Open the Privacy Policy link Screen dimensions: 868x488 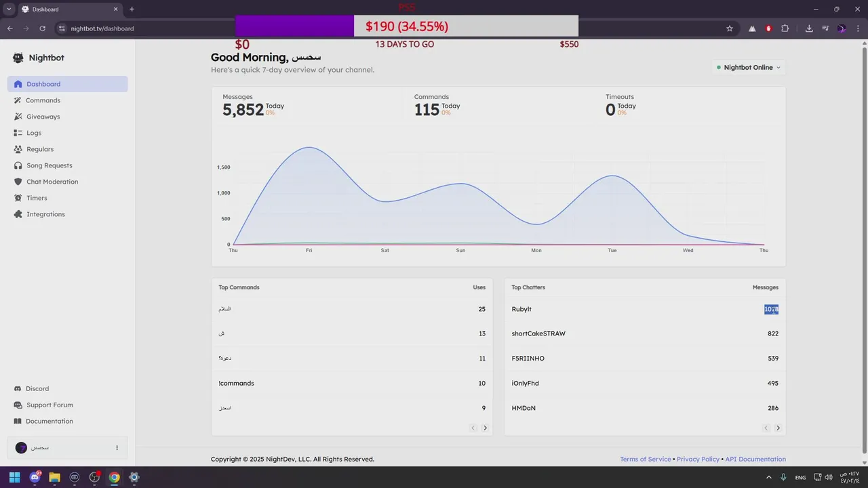click(x=698, y=459)
